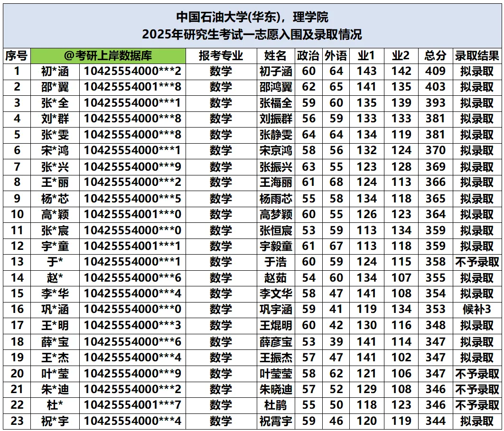Click the 外语 column header
The image size is (504, 431).
(336, 56)
